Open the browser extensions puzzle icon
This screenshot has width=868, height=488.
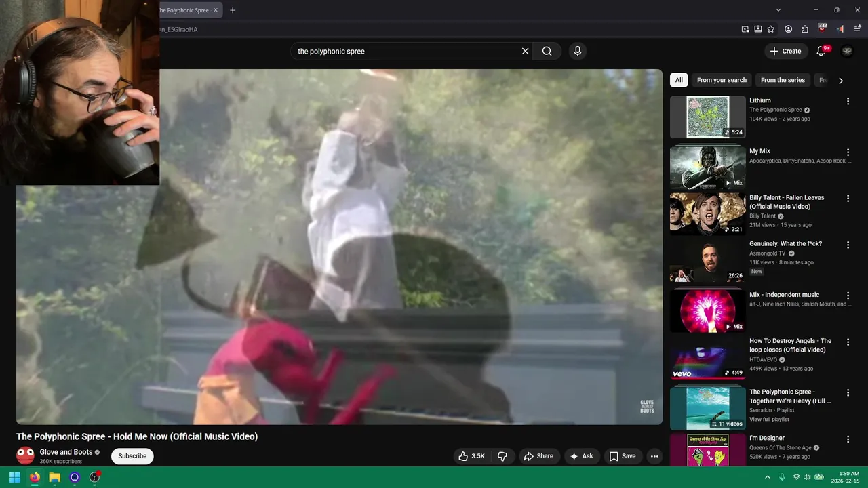coord(805,29)
